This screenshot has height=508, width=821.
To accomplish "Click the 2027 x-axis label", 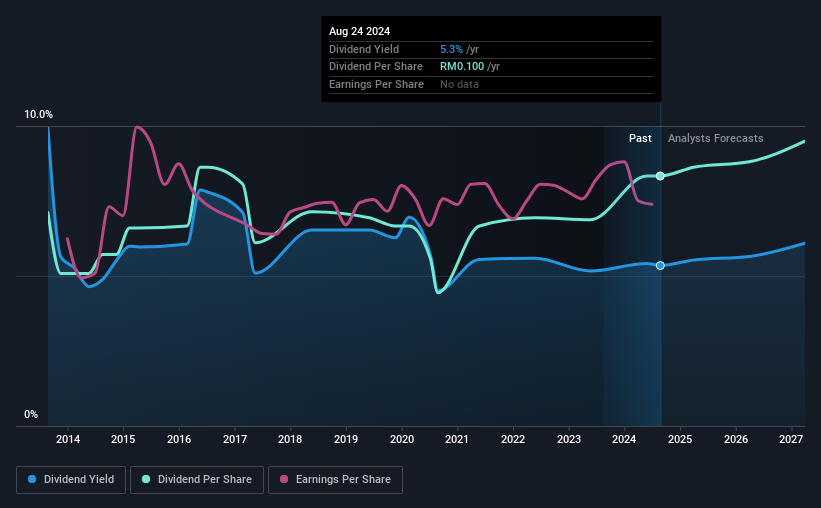I will pyautogui.click(x=791, y=439).
